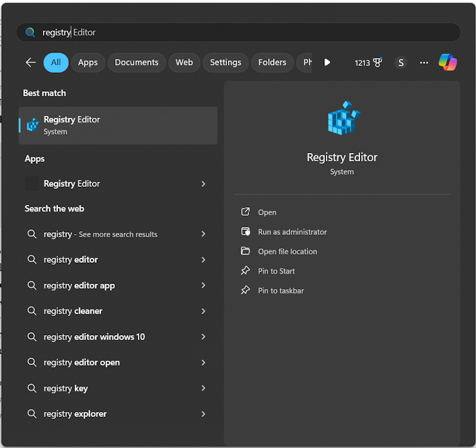Image resolution: width=476 pixels, height=448 pixels.
Task: Open the S account avatar
Action: [401, 63]
